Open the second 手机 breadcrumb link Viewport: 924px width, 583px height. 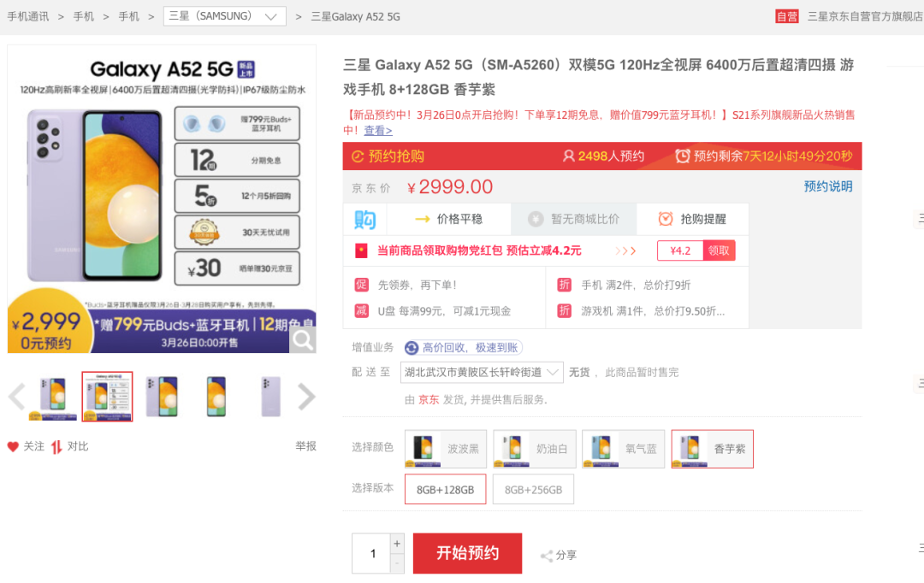point(129,16)
